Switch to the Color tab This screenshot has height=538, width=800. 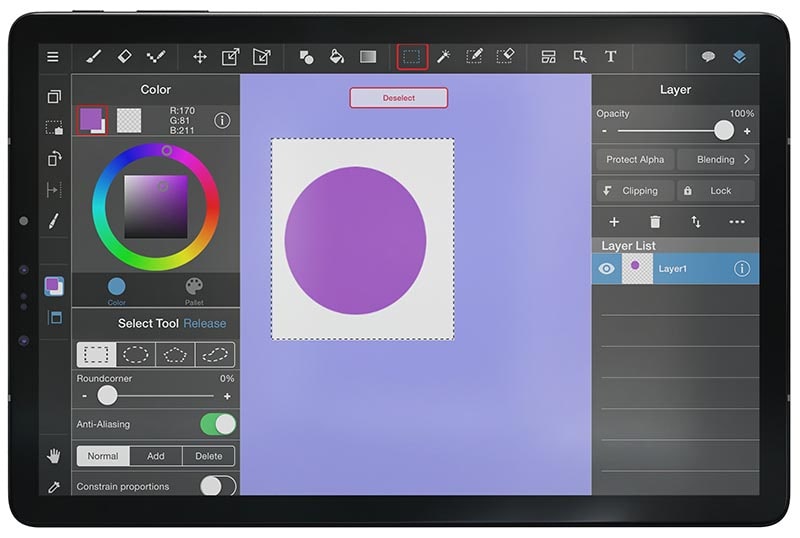(116, 291)
